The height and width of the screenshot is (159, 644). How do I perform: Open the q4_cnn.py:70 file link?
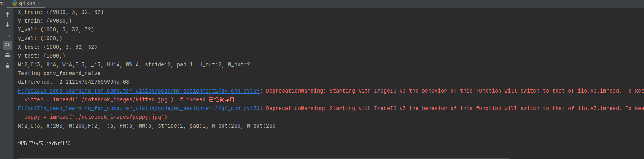pyautogui.click(x=138, y=109)
